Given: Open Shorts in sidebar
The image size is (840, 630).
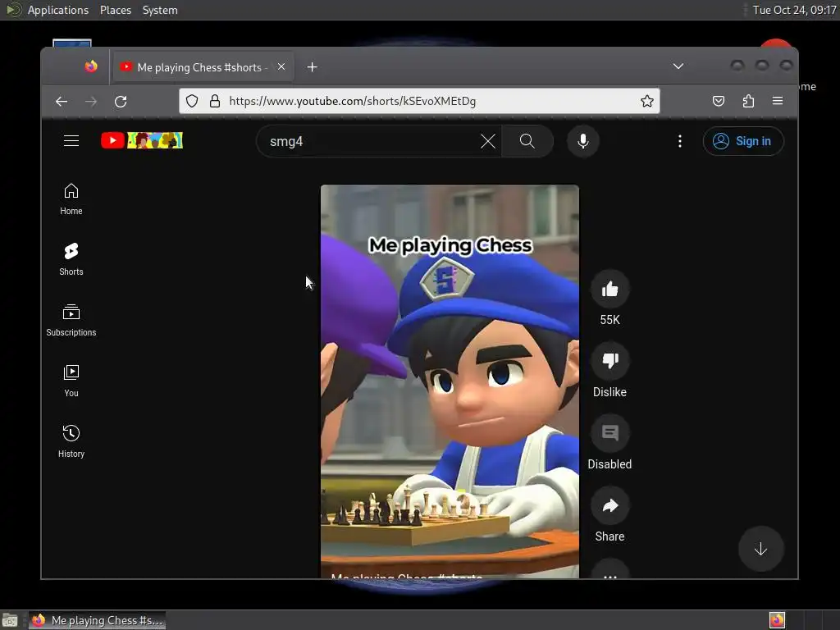Looking at the screenshot, I should click(x=71, y=259).
